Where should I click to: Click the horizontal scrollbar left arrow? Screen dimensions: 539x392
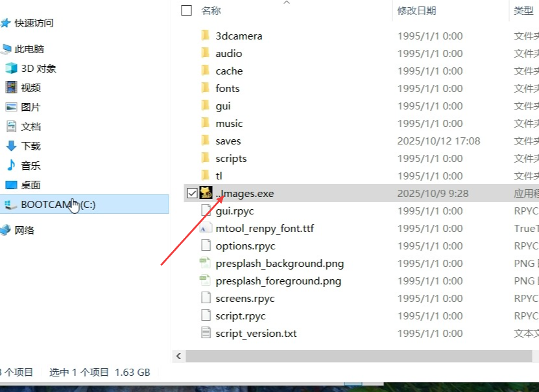point(180,356)
